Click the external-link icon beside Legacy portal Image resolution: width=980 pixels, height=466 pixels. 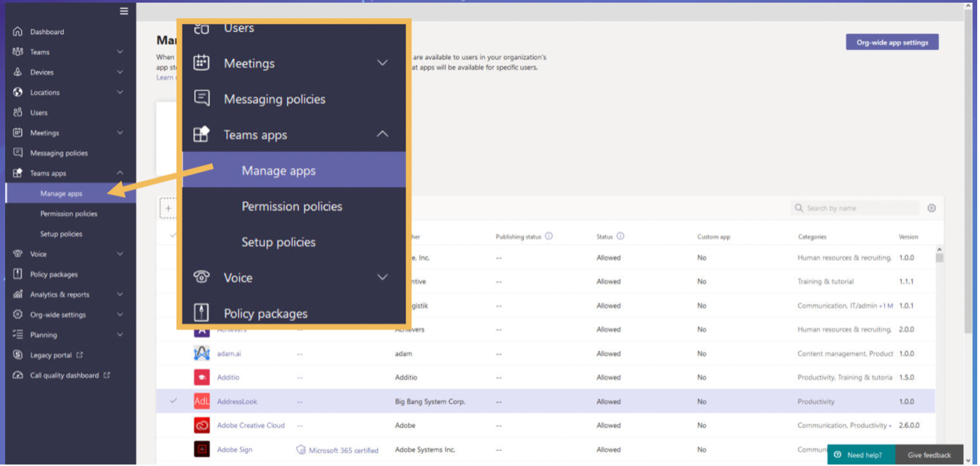79,355
